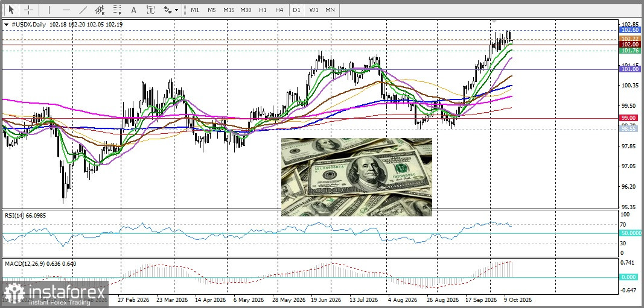The image size is (644, 308).
Task: Switch to M5 timeframe
Action: pyautogui.click(x=211, y=10)
